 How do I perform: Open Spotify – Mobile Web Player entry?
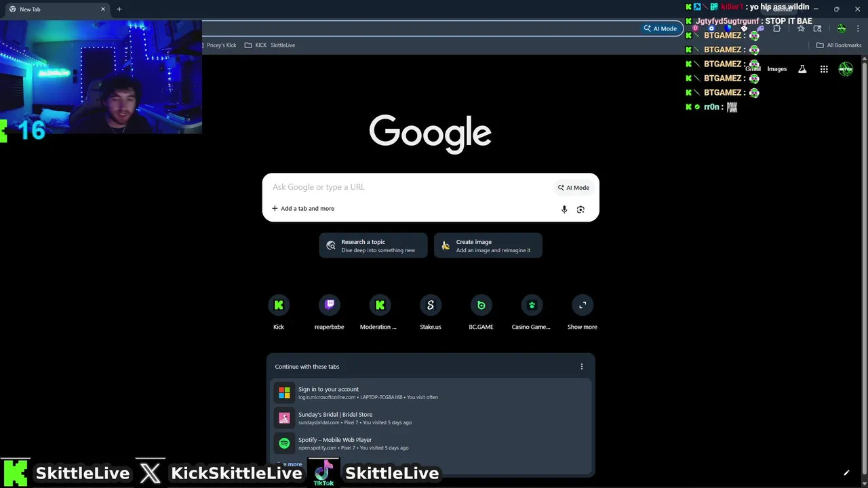pyautogui.click(x=431, y=443)
